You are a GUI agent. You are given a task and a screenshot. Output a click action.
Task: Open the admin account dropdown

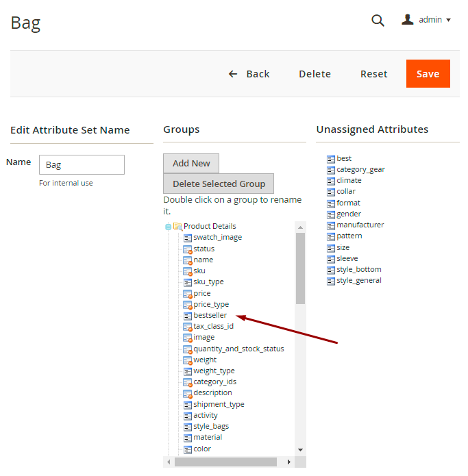(426, 20)
